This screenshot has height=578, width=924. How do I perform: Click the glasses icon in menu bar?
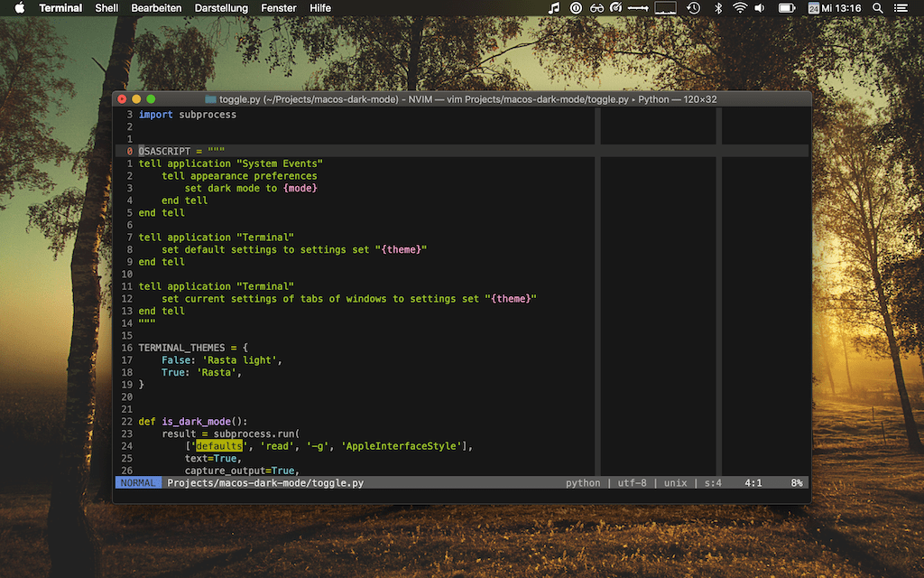tap(597, 7)
